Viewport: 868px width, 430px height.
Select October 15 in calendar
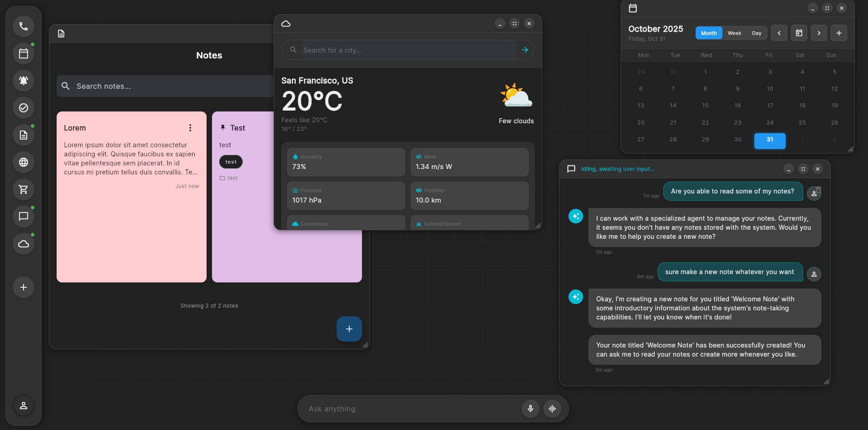pos(705,106)
